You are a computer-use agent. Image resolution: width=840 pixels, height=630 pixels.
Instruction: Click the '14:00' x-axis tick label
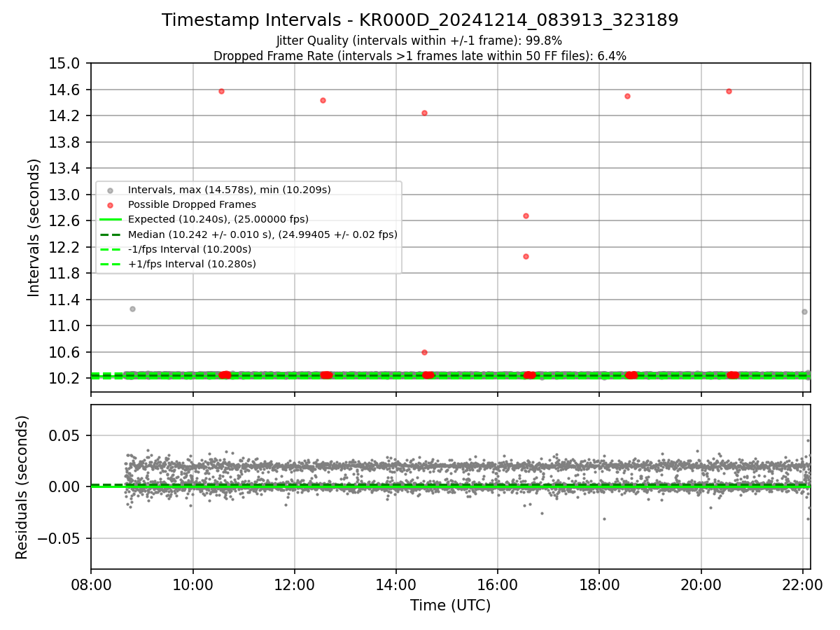click(x=396, y=584)
